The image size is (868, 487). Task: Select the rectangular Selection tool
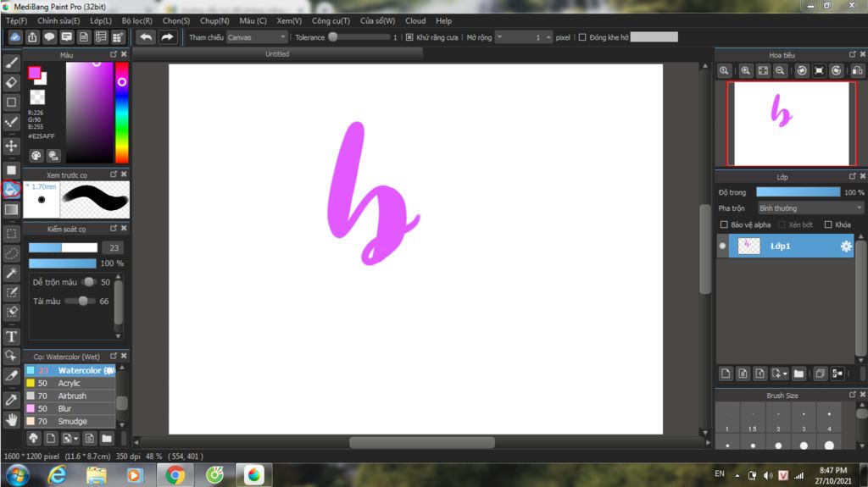tap(11, 234)
